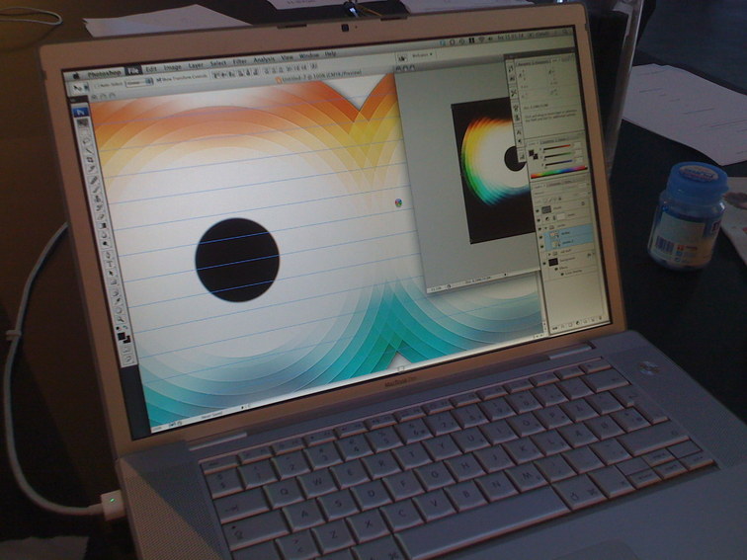Select the Path Selection tool
Image resolution: width=747 pixels, height=560 pixels.
pyautogui.click(x=112, y=274)
